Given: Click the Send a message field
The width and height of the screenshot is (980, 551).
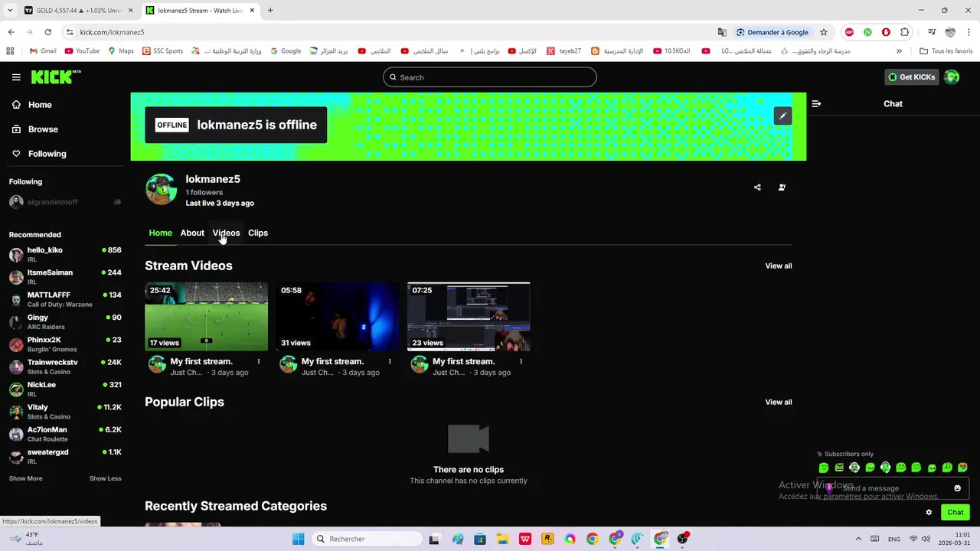Looking at the screenshot, I should pyautogui.click(x=893, y=488).
